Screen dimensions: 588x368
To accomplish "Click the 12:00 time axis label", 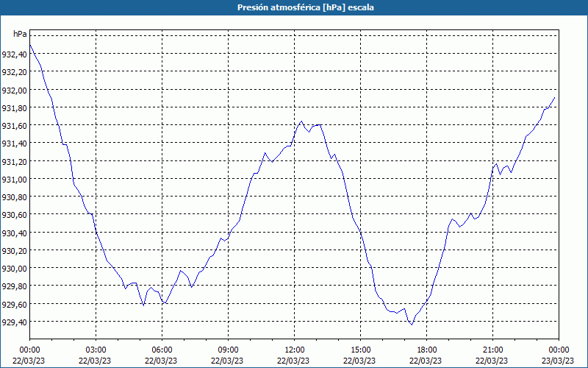I will (x=295, y=350).
